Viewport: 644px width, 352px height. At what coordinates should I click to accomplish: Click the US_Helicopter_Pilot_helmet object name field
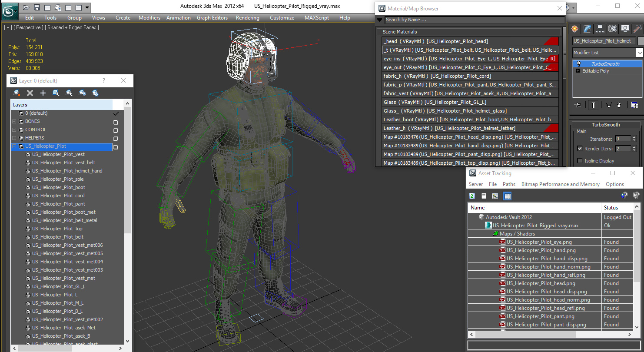[x=604, y=41]
